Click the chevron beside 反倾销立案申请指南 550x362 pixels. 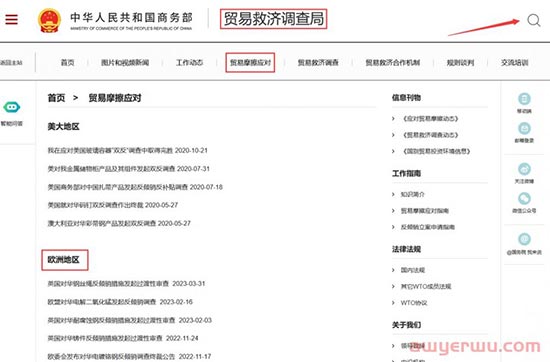coord(393,227)
